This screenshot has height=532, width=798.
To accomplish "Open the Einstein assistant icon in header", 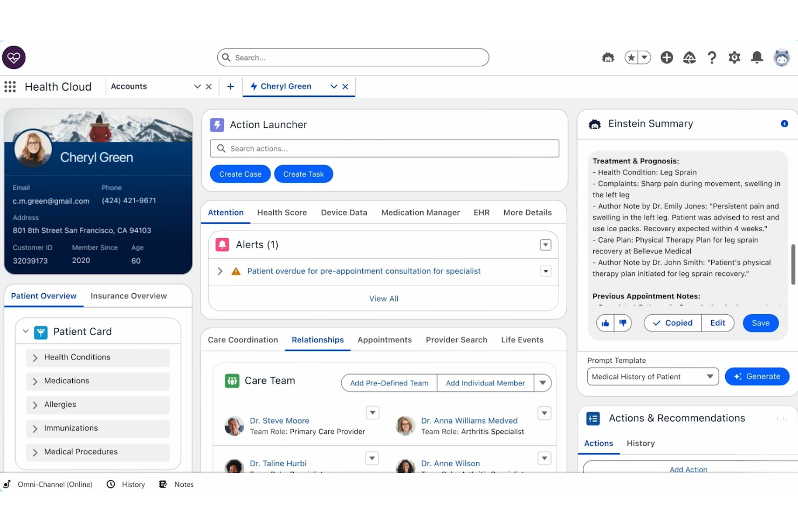I will (608, 58).
